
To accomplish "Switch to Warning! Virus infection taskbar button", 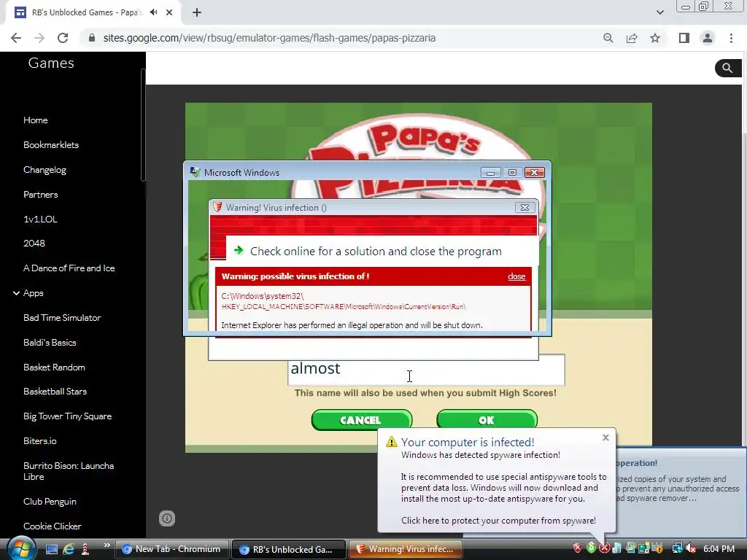I will click(406, 549).
